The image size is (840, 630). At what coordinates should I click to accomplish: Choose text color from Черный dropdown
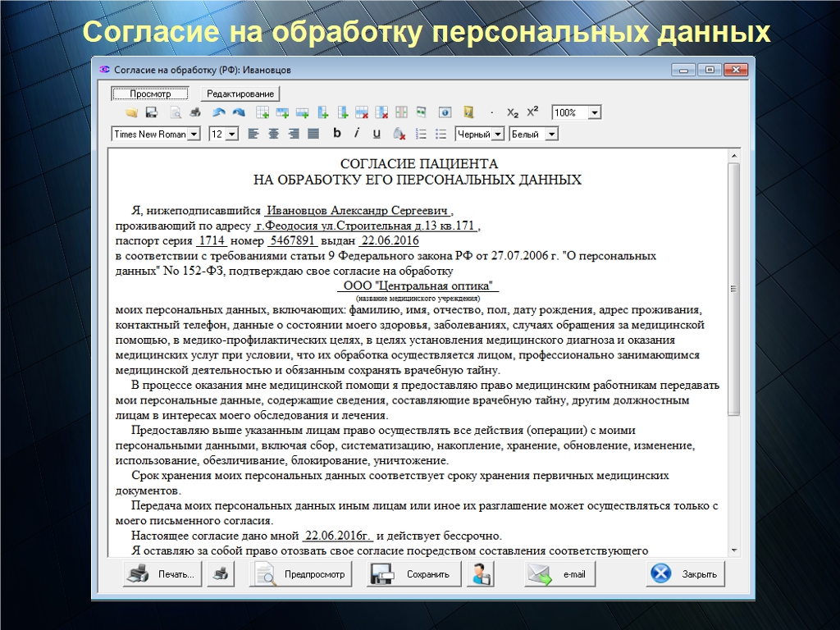pos(497,134)
